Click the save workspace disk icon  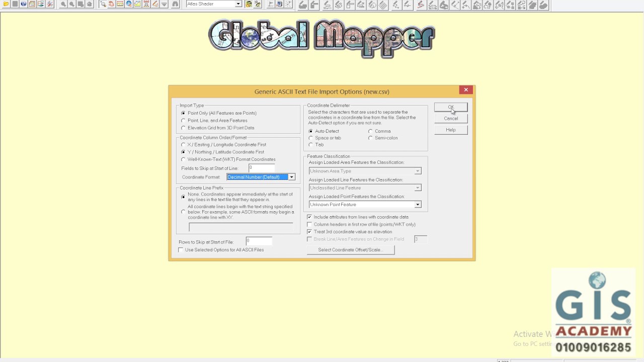point(15,4)
